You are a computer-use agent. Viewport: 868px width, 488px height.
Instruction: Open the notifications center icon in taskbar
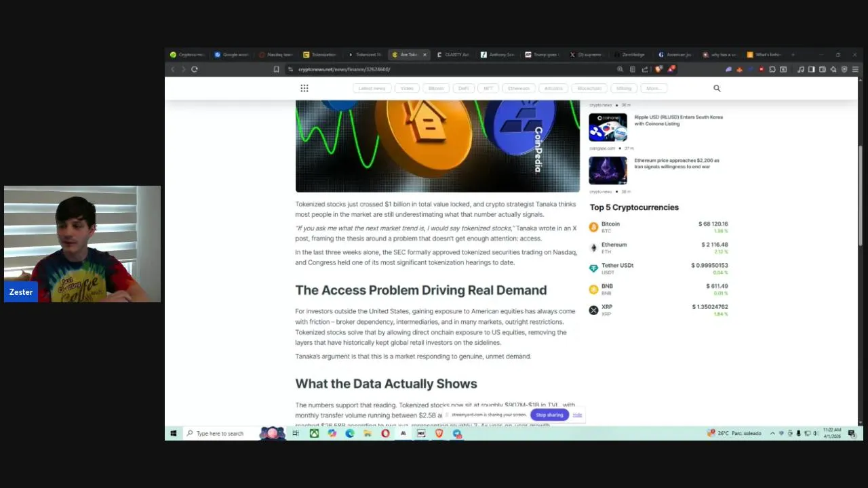[x=851, y=433]
